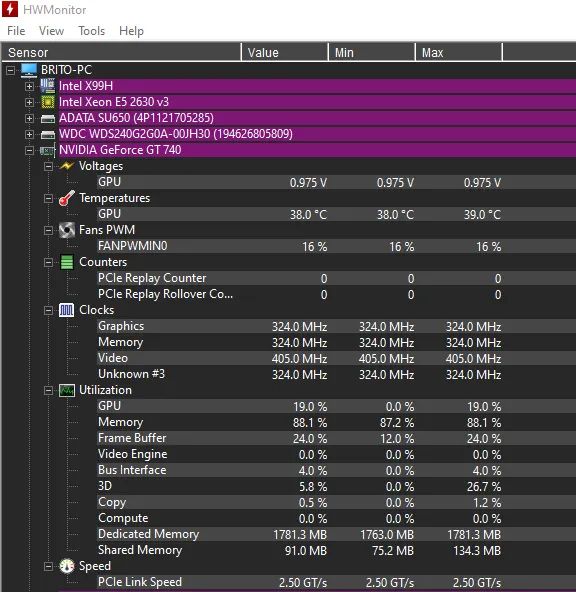This screenshot has height=592, width=576.
Task: Expand the Intel X99H node
Action: (x=29, y=86)
